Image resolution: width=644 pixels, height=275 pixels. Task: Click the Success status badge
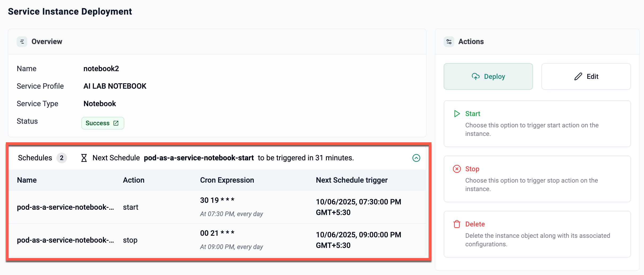click(x=98, y=123)
